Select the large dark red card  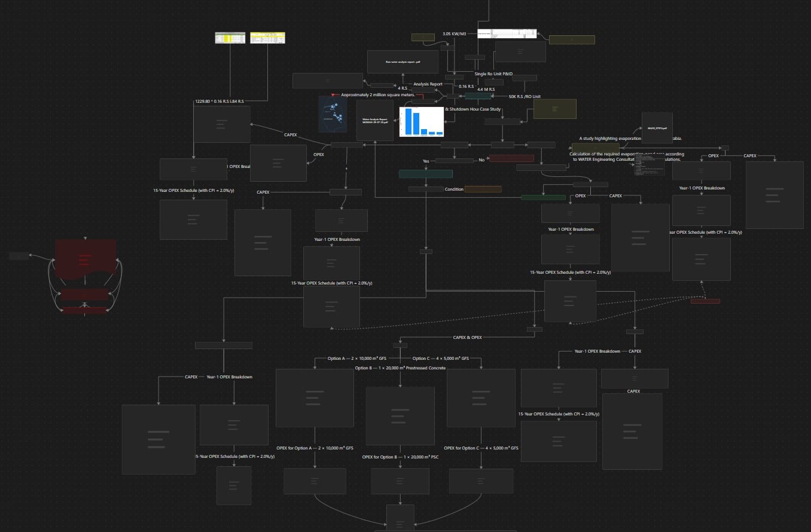(x=85, y=258)
